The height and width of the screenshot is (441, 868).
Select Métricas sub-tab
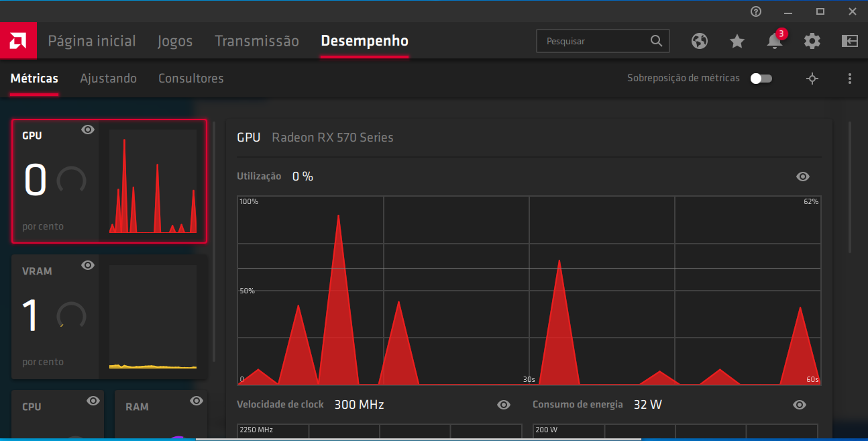coord(34,79)
